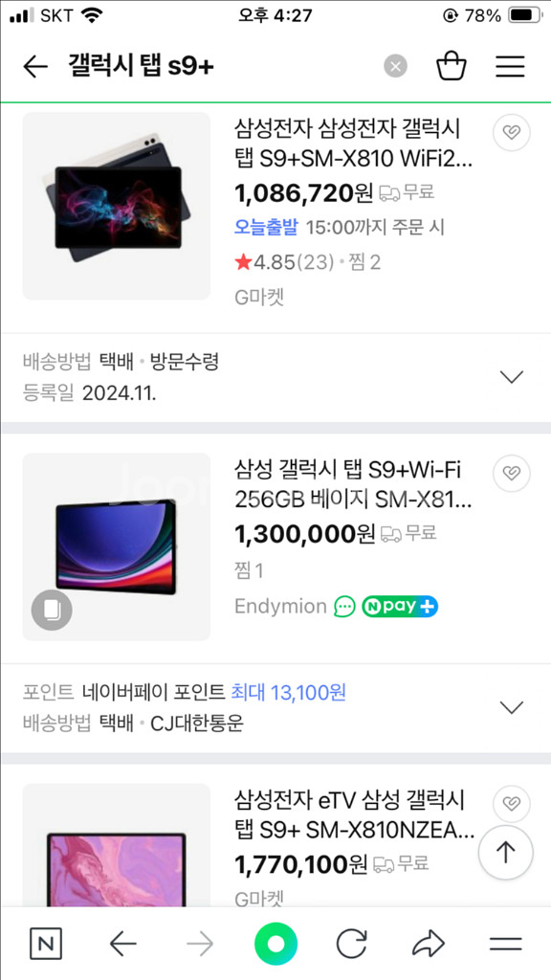Reload the page with the refresh icon
The width and height of the screenshot is (551, 980).
coord(352,943)
